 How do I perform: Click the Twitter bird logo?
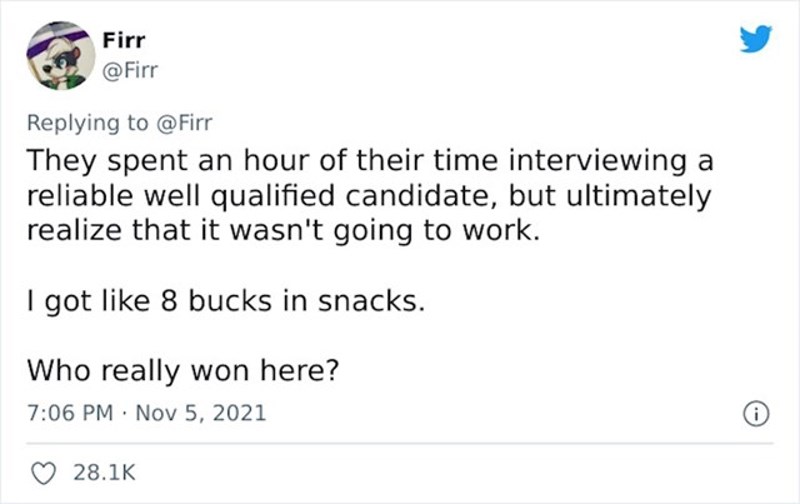pos(756,38)
